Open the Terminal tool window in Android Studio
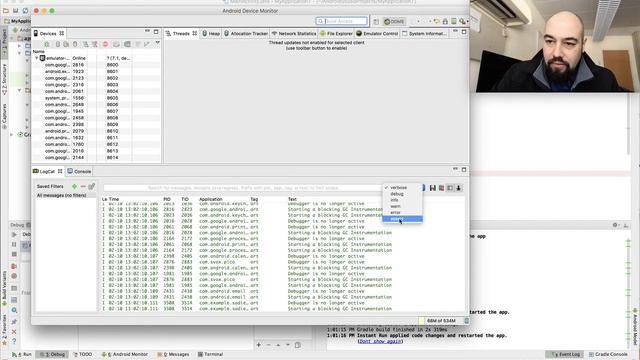This screenshot has height=360, width=640. [210, 354]
